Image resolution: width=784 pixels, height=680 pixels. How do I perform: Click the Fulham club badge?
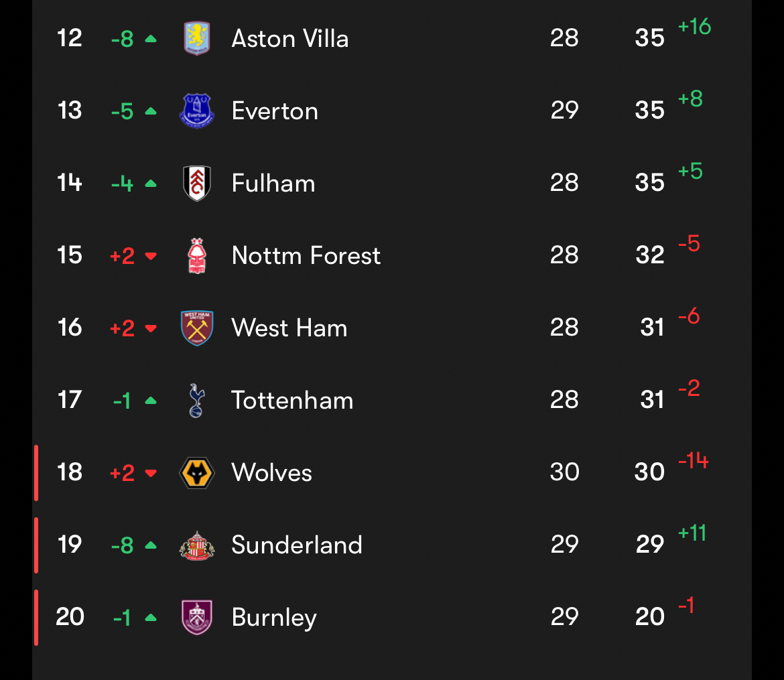pyautogui.click(x=197, y=183)
